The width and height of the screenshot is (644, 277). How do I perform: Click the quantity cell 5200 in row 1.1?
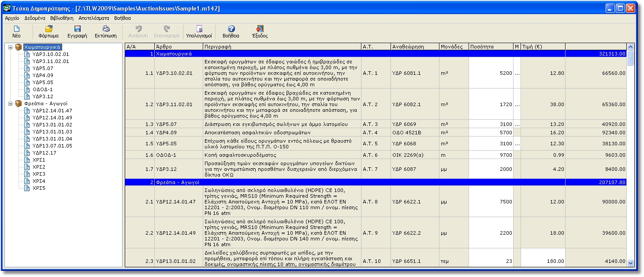coord(491,73)
